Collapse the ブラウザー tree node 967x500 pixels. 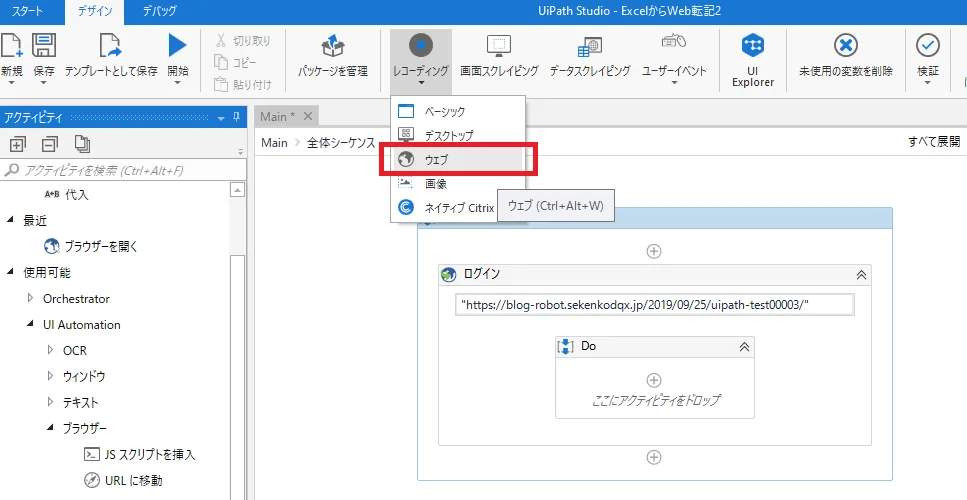(x=51, y=428)
